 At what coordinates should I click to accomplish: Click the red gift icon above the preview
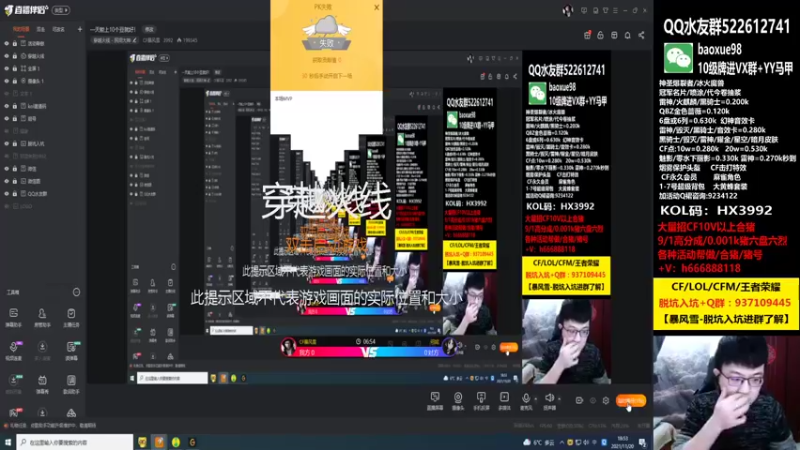tap(587, 35)
